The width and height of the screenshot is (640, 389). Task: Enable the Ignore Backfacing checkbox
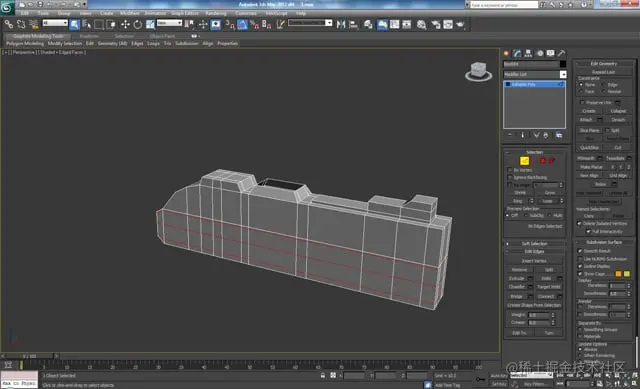509,177
